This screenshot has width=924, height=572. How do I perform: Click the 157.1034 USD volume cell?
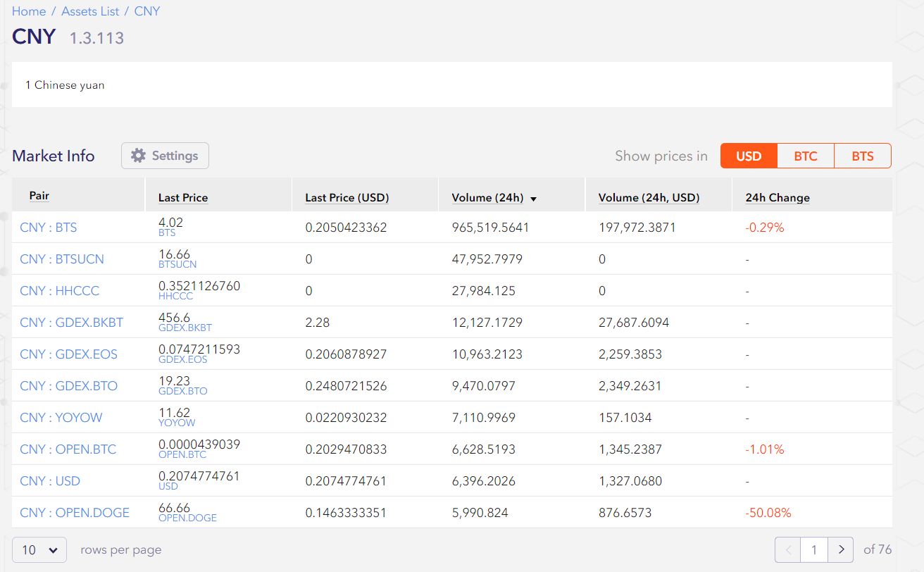pyautogui.click(x=625, y=418)
